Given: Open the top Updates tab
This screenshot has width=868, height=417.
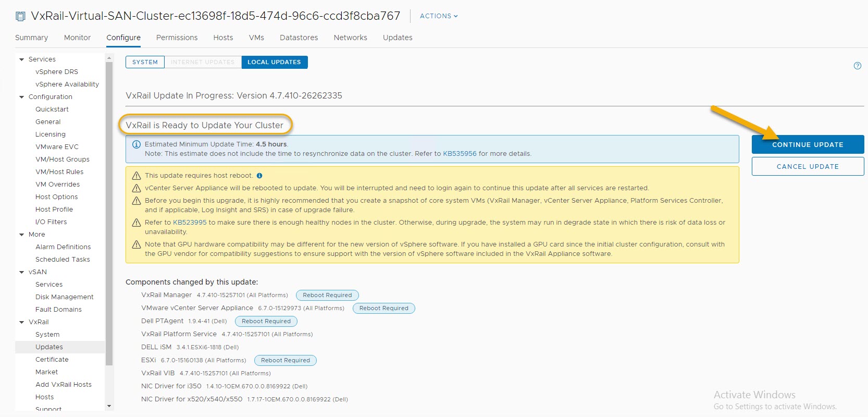Looking at the screenshot, I should [398, 38].
